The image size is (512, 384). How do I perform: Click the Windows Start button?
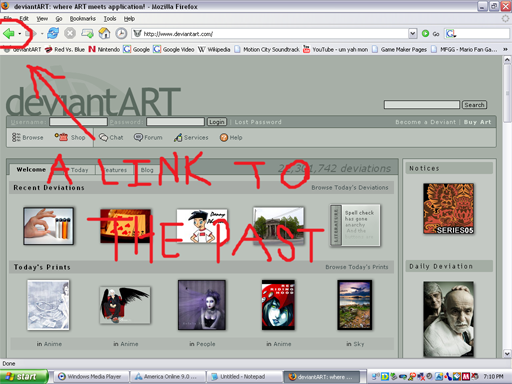(x=24, y=377)
